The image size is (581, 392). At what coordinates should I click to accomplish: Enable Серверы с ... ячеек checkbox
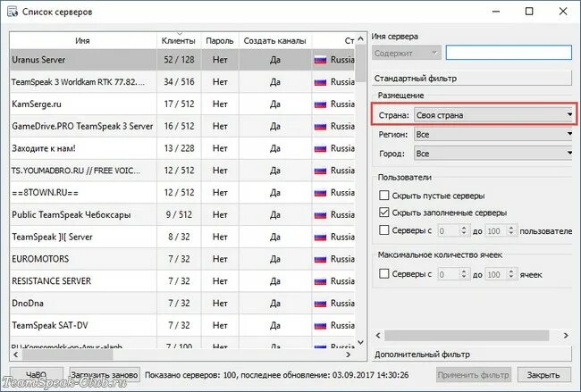384,274
